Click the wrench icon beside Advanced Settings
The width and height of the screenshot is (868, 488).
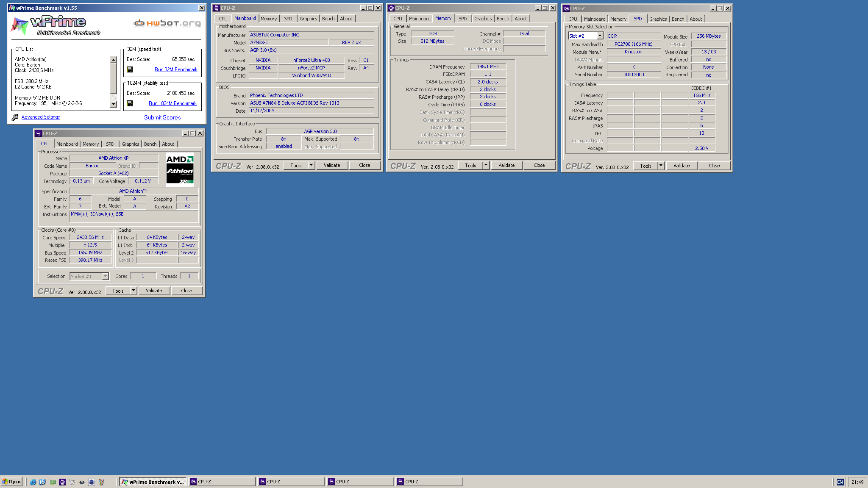coord(15,117)
